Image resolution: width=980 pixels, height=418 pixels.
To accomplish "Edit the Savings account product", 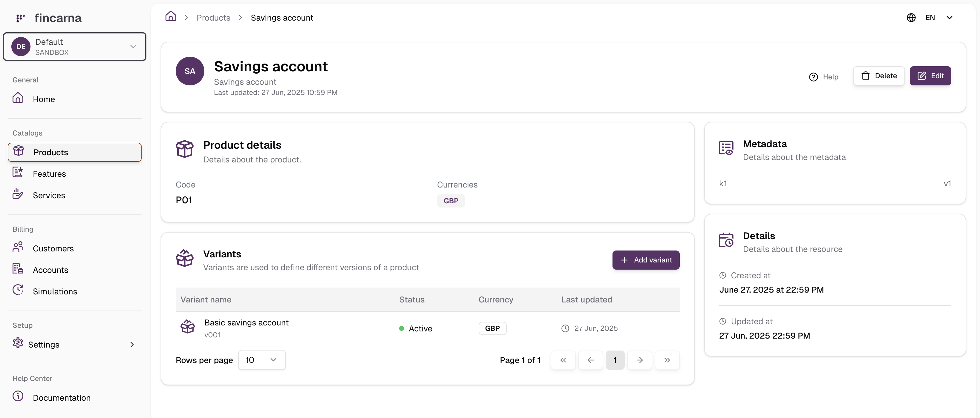I will point(930,76).
